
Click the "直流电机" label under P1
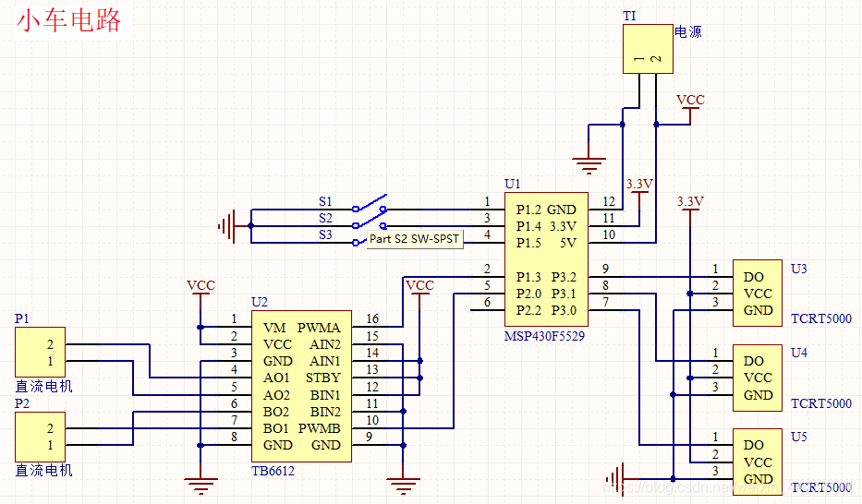pyautogui.click(x=44, y=387)
